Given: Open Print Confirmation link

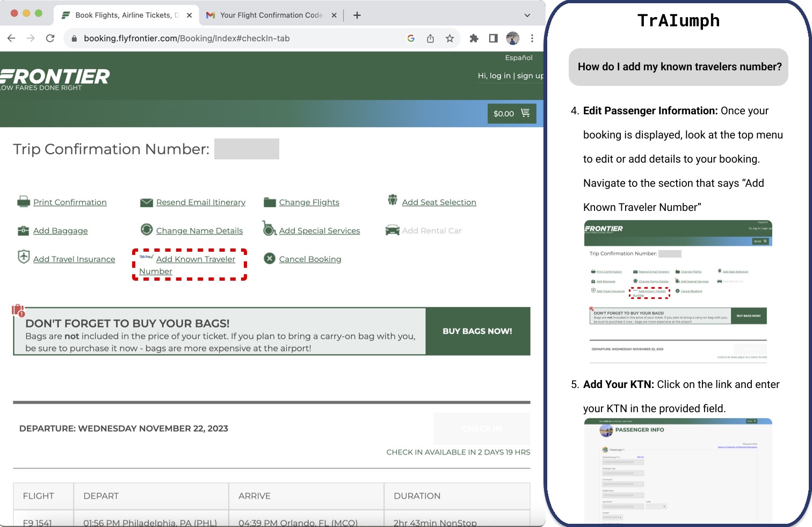Looking at the screenshot, I should pyautogui.click(x=70, y=202).
